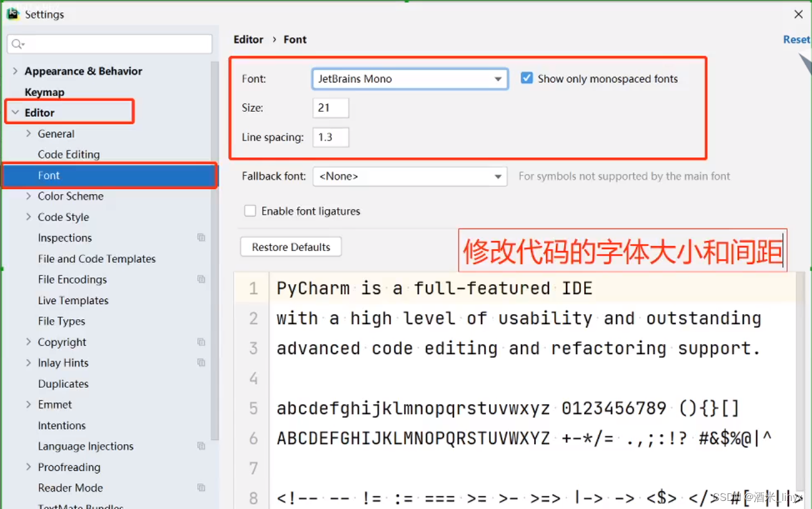Screen dimensions: 812x509
Task: Click preview line 'advanced code editing and refactoring support.'
Action: pyautogui.click(x=519, y=348)
